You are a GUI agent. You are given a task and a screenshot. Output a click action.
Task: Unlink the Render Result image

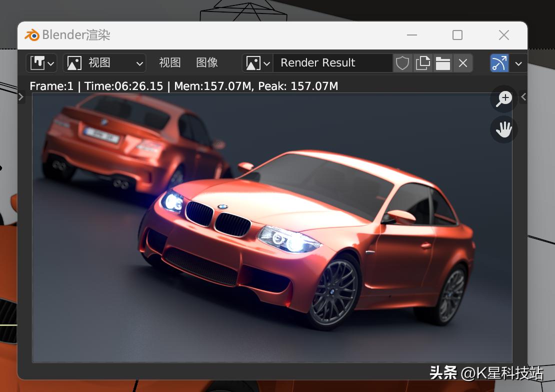pyautogui.click(x=463, y=63)
